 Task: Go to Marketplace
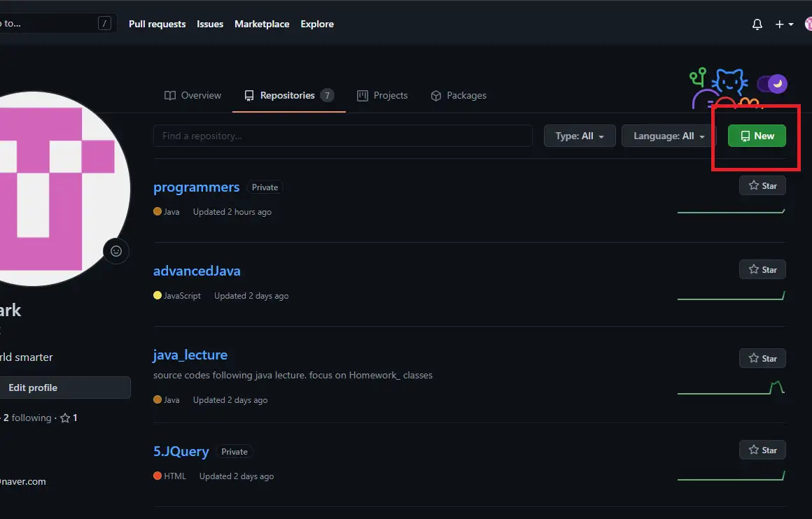(x=262, y=24)
